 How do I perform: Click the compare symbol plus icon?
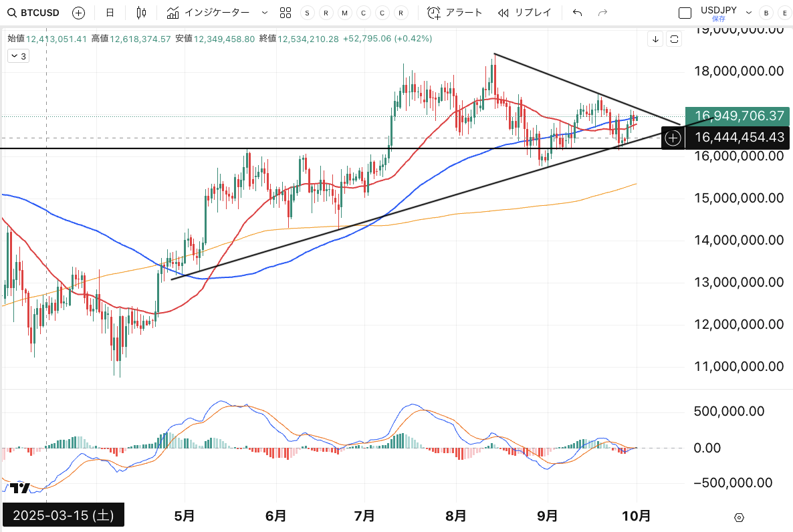[x=78, y=13]
